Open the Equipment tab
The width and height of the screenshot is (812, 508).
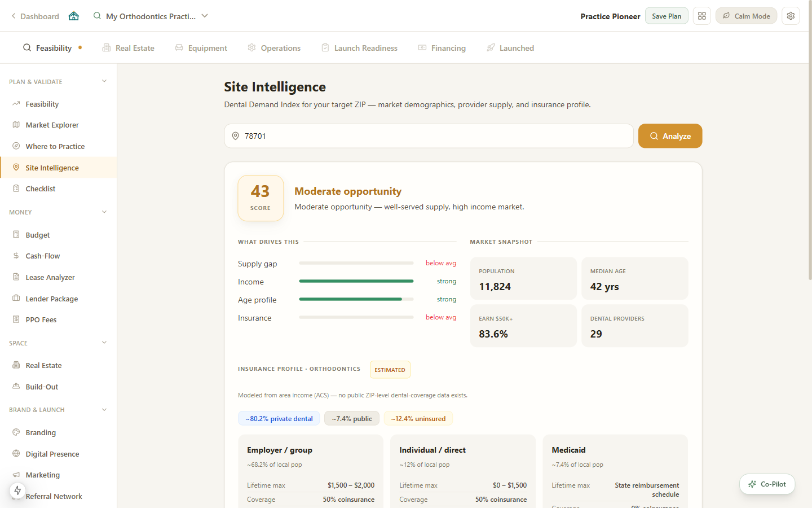click(201, 48)
